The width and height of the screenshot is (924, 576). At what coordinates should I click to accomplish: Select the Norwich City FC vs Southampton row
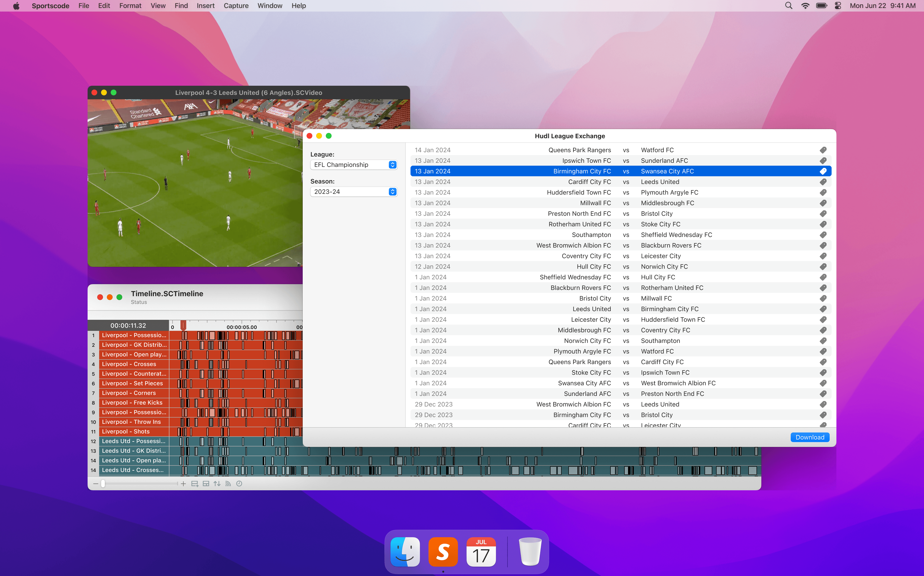click(621, 341)
